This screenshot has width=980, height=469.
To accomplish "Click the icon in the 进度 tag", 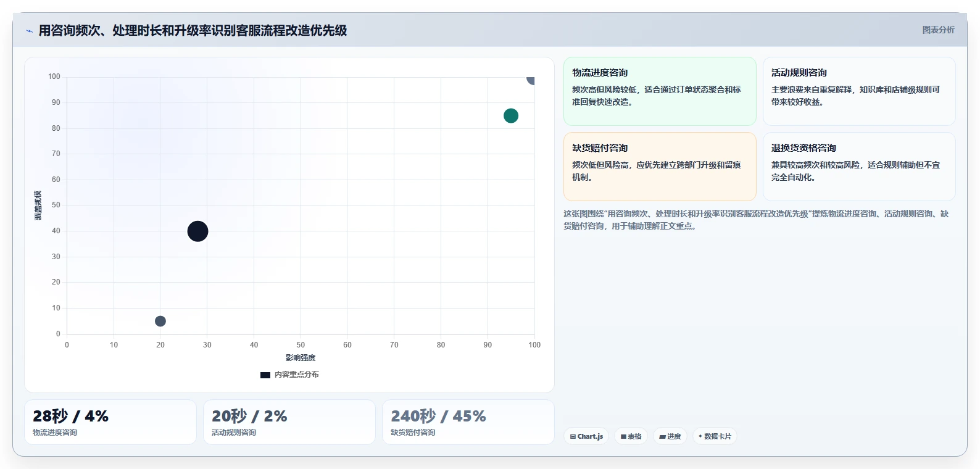I will point(662,436).
